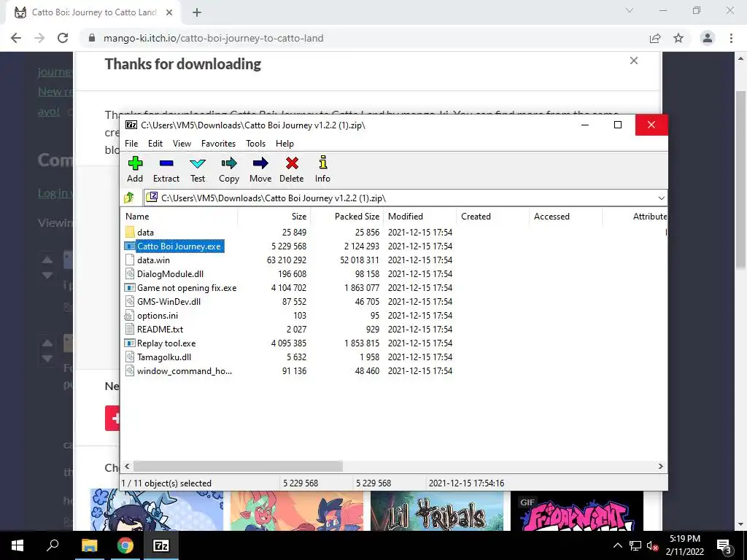Screen dimensions: 747x560
Task: Select the data folder icon
Action: (130, 232)
